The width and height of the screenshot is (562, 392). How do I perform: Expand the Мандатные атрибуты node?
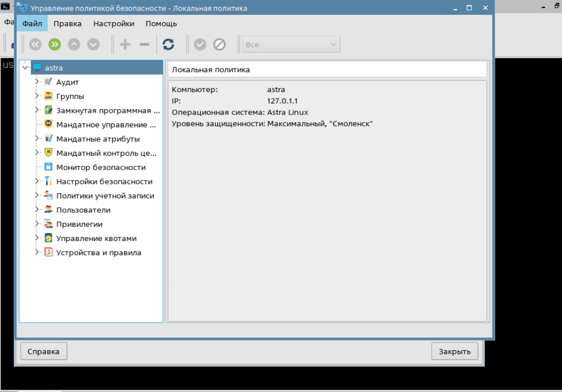37,138
